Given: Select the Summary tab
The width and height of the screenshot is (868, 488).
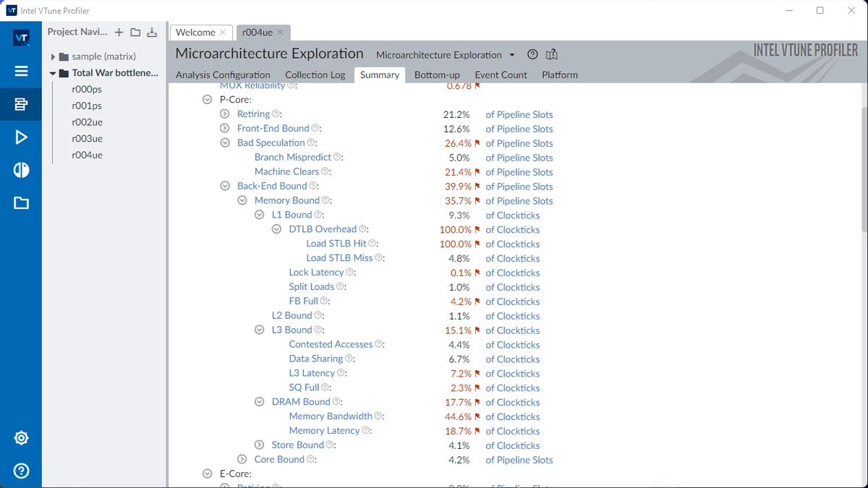Looking at the screenshot, I should [380, 75].
